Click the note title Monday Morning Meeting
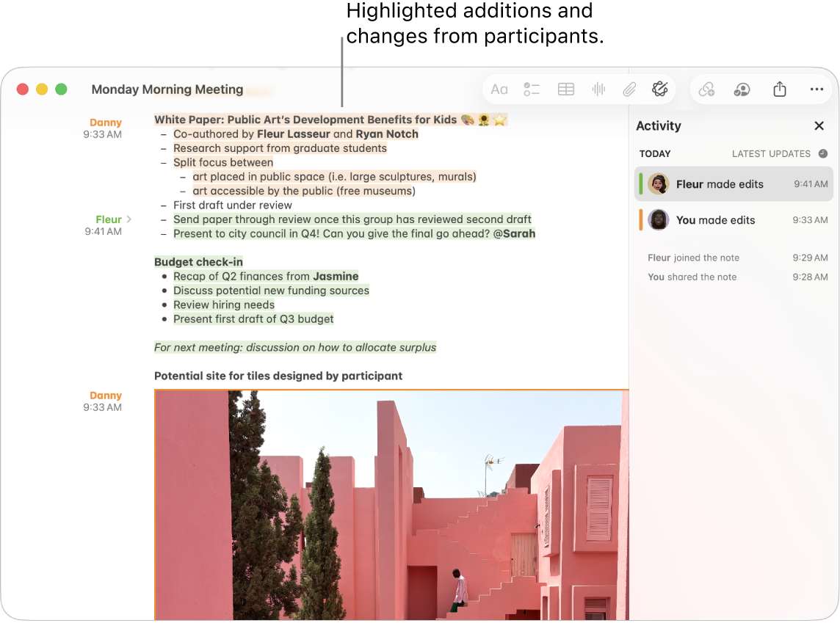 pos(167,89)
